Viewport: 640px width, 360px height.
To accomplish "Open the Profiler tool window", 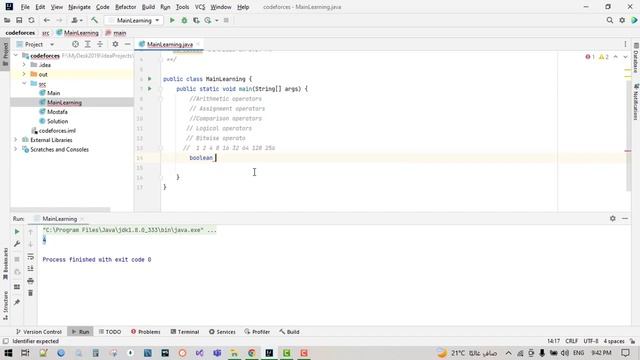I will click(257, 332).
